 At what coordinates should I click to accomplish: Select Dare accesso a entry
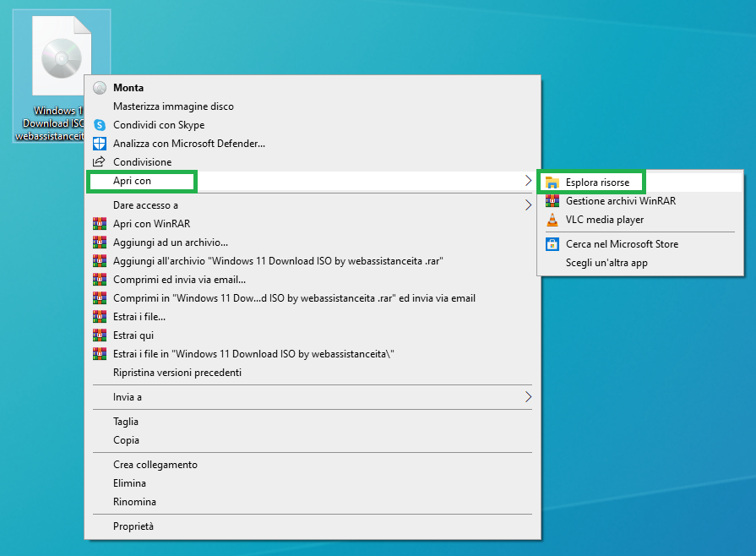313,205
